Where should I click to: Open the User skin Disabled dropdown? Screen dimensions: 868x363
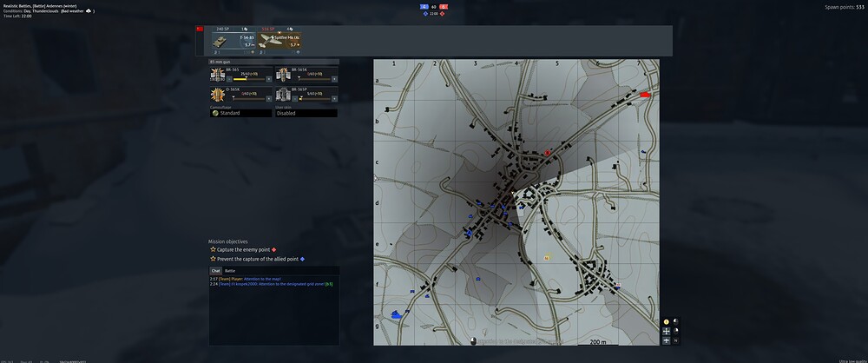click(x=306, y=113)
